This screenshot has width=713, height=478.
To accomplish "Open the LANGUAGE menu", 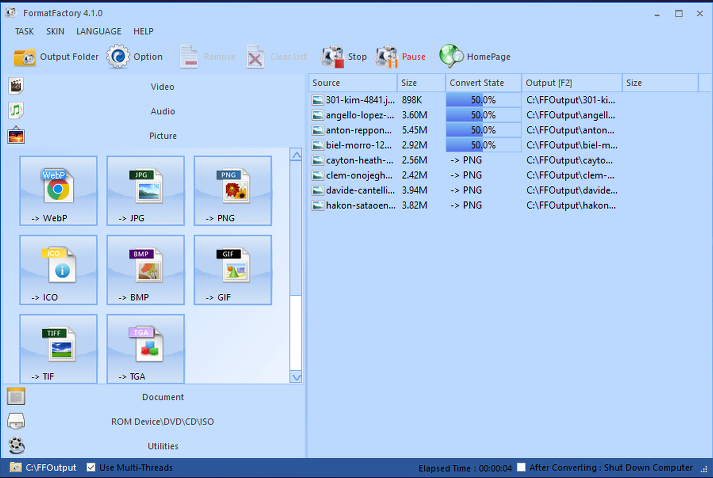I will click(99, 31).
